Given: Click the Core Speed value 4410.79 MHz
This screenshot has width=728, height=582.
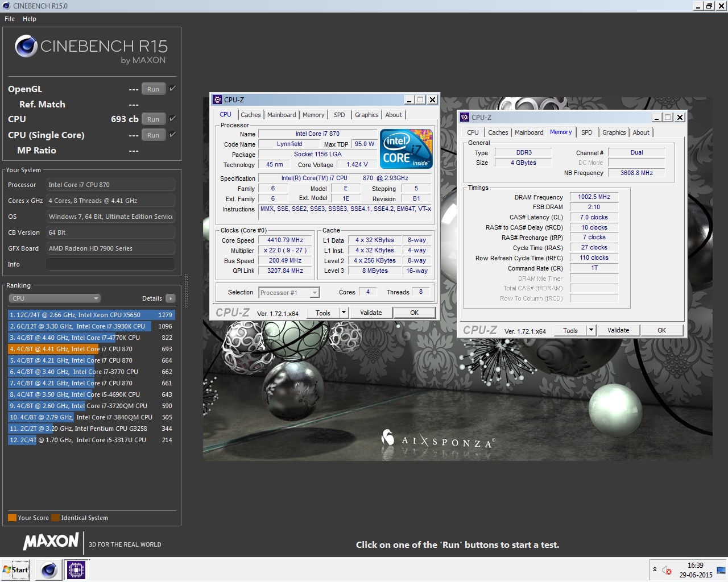Looking at the screenshot, I should click(x=285, y=240).
